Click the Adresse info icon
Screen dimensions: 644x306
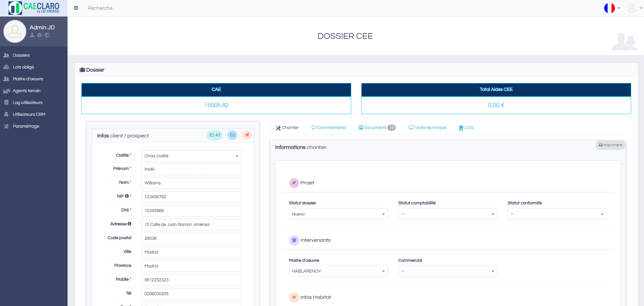(x=129, y=224)
